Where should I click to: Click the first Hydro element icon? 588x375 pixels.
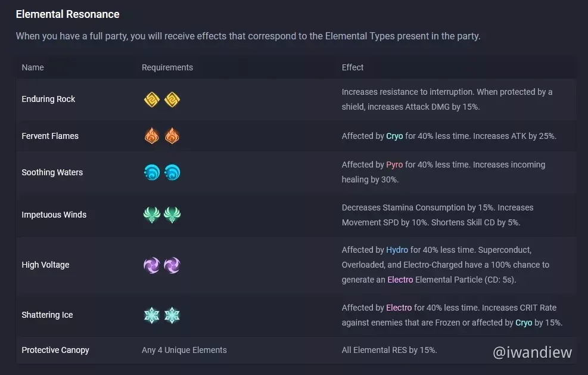point(152,172)
